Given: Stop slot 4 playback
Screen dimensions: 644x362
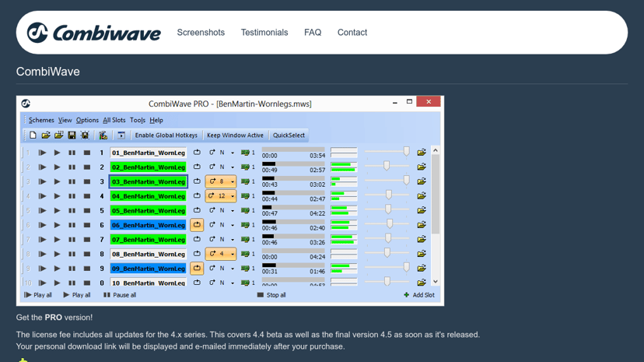Looking at the screenshot, I should click(86, 196).
